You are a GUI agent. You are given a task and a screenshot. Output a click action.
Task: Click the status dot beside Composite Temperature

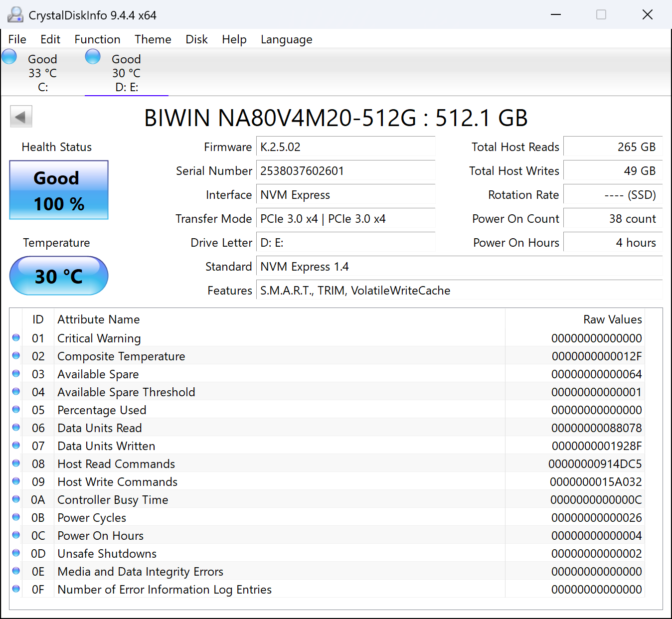click(x=16, y=355)
